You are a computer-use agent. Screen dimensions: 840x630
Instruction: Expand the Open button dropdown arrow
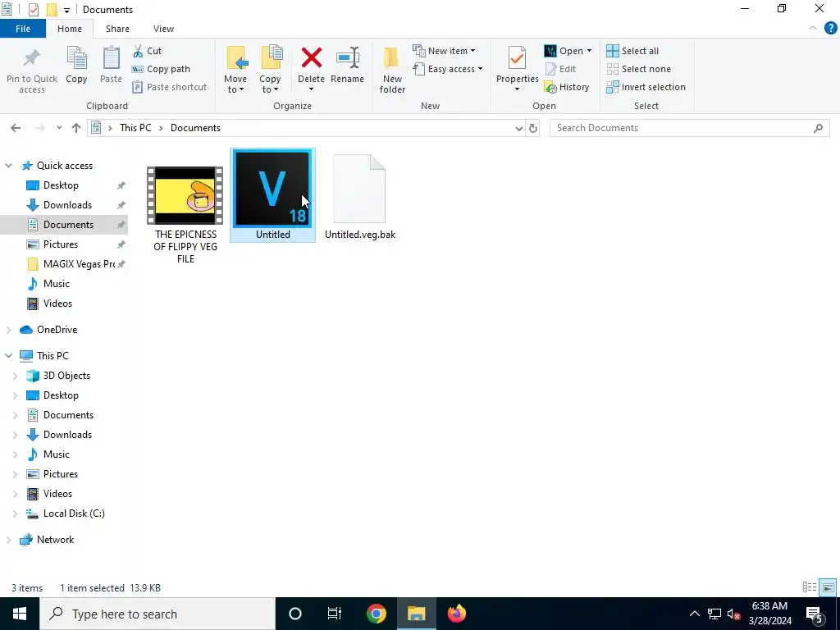589,51
